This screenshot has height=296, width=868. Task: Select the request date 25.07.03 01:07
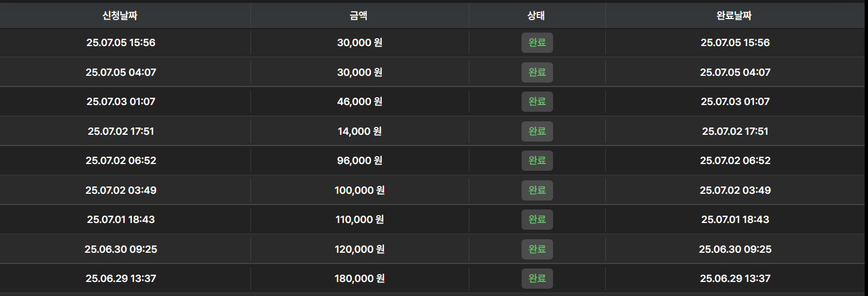pos(121,102)
